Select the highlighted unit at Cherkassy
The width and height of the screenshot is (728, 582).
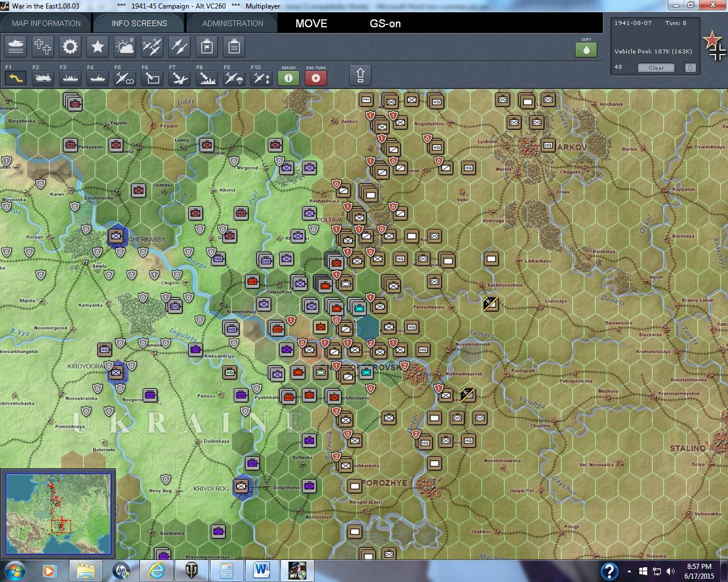[117, 236]
